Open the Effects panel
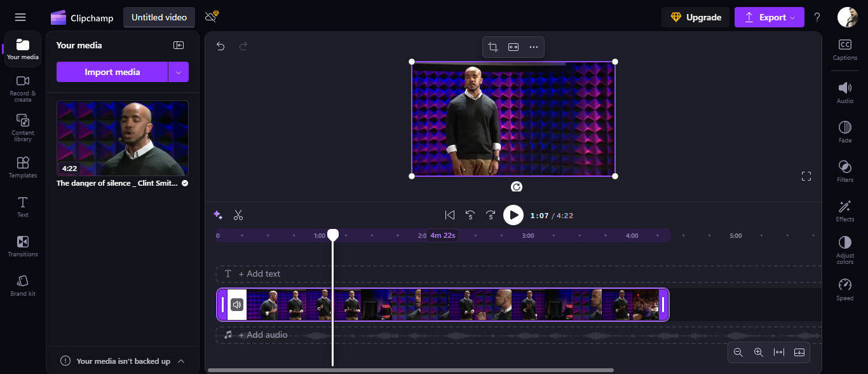868x374 pixels. 844,210
